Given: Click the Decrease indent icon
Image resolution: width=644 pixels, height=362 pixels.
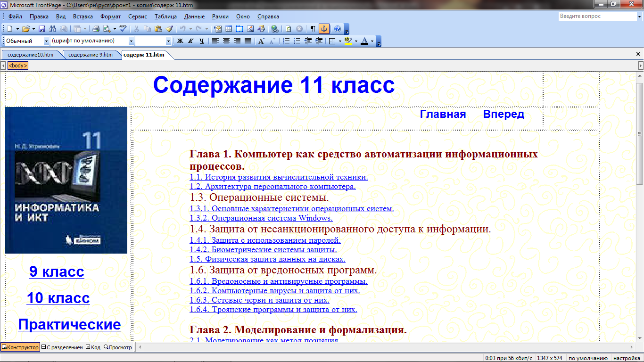Looking at the screenshot, I should click(308, 41).
